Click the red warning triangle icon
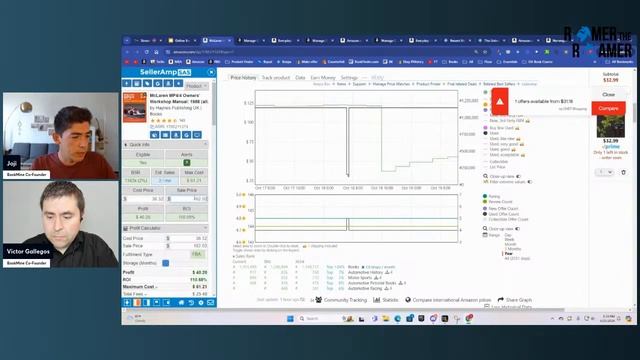The image size is (640, 360). click(500, 102)
